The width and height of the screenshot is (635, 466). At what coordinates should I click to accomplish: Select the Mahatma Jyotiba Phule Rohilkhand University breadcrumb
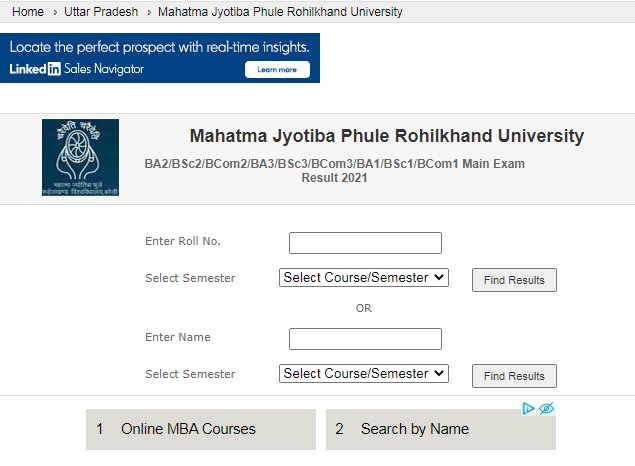[x=280, y=12]
